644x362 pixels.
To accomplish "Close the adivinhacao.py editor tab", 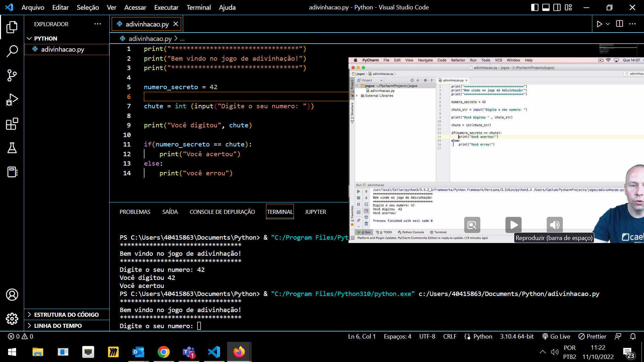I will (175, 24).
